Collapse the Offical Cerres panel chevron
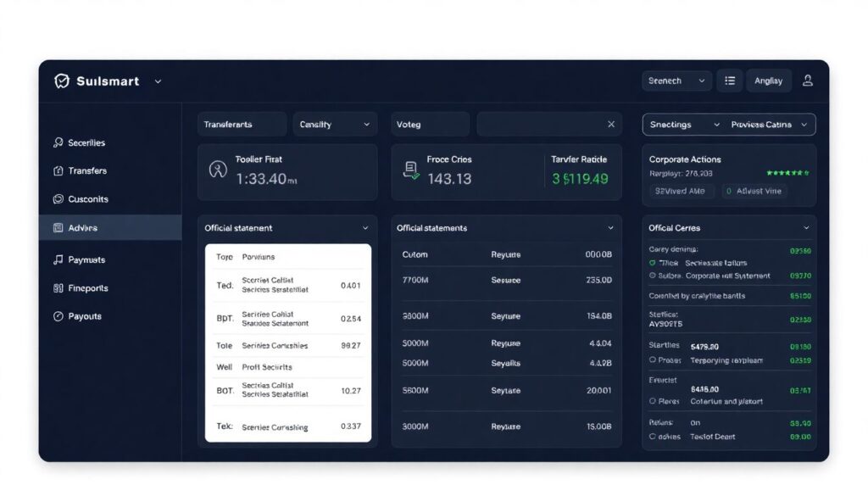This screenshot has height=496, width=868. pyautogui.click(x=806, y=228)
